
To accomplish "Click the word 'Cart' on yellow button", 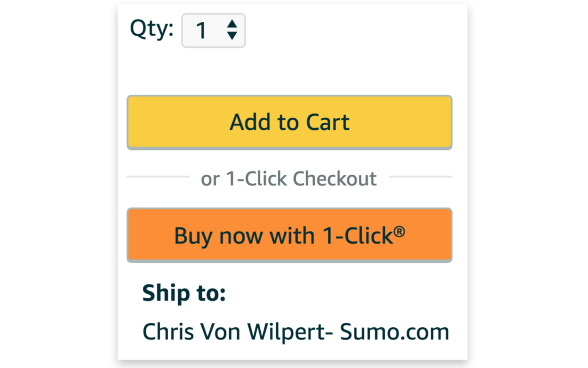I will click(327, 122).
